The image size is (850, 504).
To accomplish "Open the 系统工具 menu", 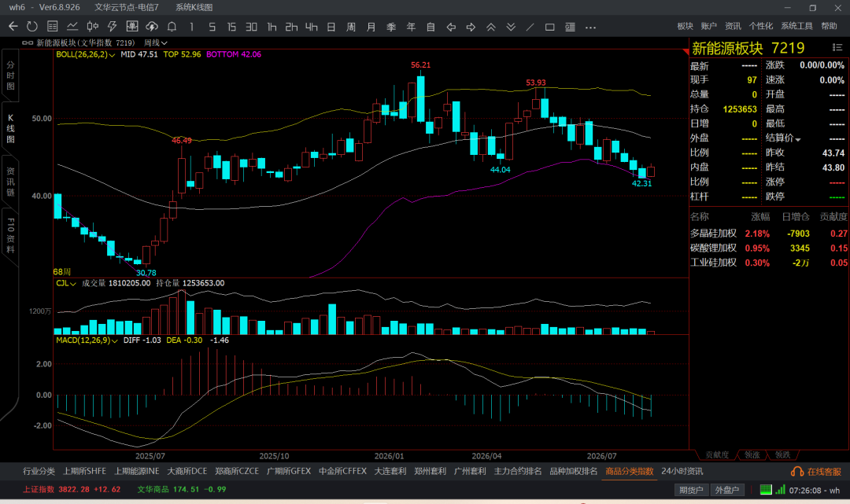I will tap(796, 26).
